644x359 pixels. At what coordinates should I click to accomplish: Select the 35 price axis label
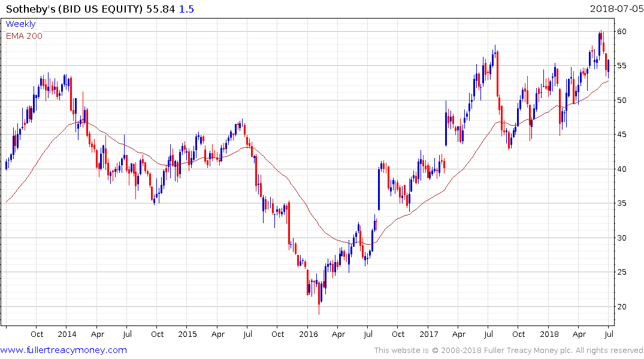pos(621,203)
